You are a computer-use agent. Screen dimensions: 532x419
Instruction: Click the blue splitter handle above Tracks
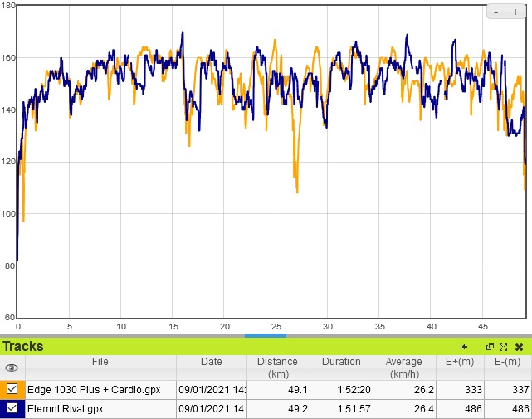click(x=266, y=335)
